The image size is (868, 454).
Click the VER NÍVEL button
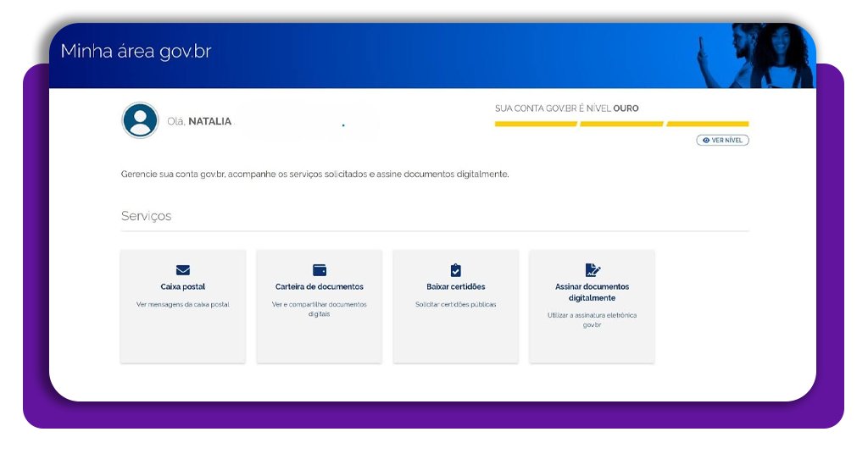tap(722, 141)
